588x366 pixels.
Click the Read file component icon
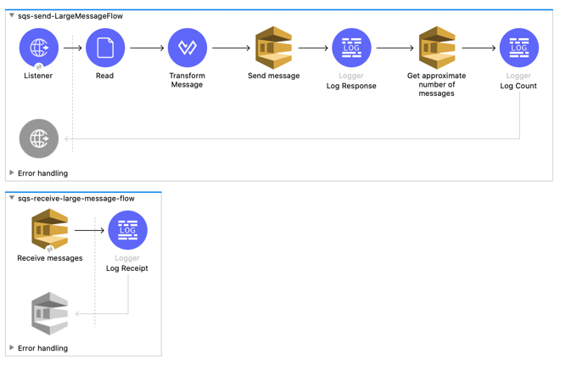coord(105,48)
